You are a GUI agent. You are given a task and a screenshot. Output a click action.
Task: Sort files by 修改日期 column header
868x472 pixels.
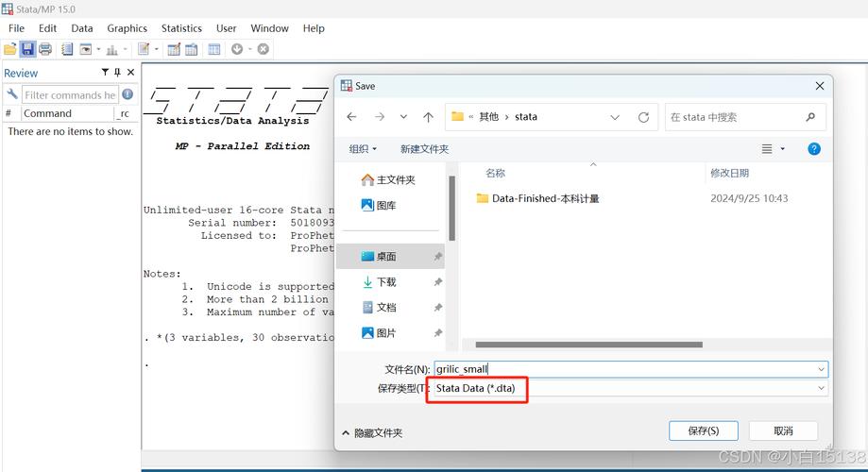click(x=729, y=173)
